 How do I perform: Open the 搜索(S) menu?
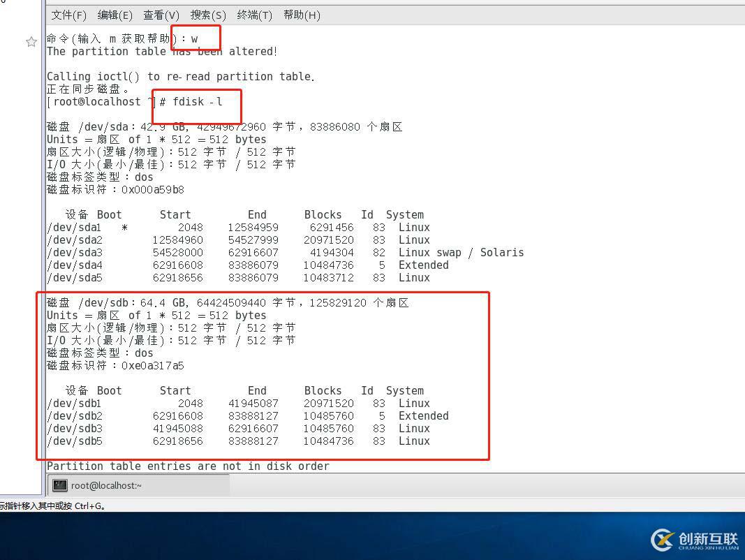[207, 15]
